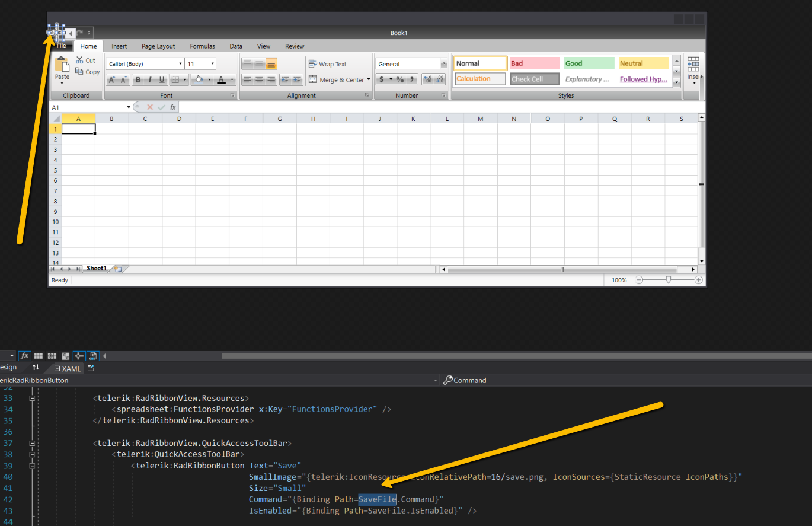Click the Fill Color paint bucket icon
This screenshot has width=812, height=526.
pos(199,79)
